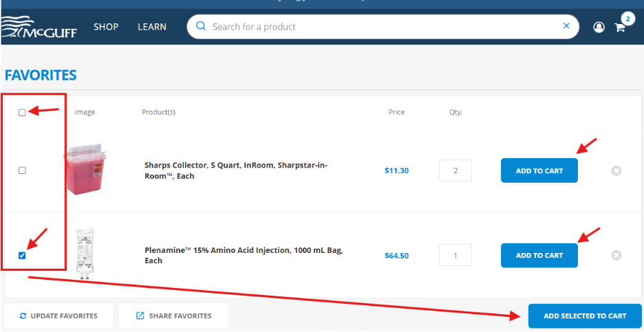Click the Sharps Collector quantity field
Screen dimensions: 644x332
pos(455,170)
